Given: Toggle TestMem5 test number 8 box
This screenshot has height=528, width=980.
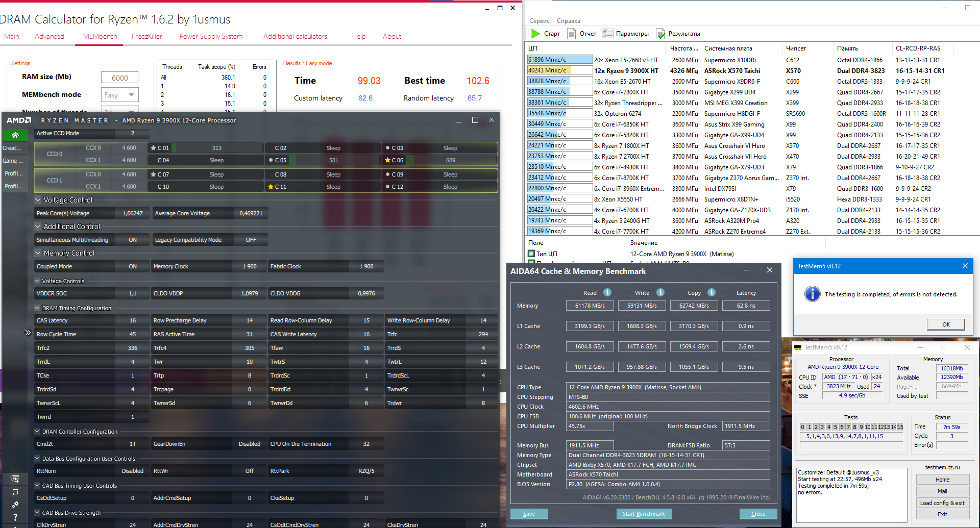Looking at the screenshot, I should click(854, 427).
